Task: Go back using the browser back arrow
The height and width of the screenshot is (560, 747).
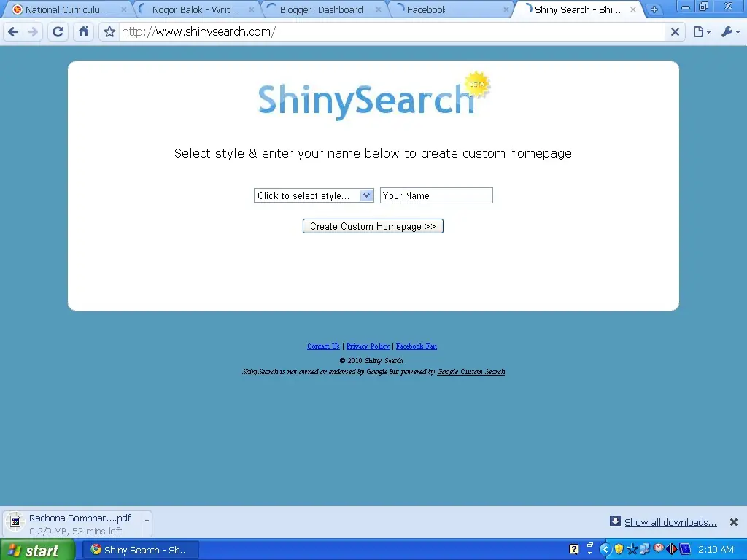Action: point(13,32)
